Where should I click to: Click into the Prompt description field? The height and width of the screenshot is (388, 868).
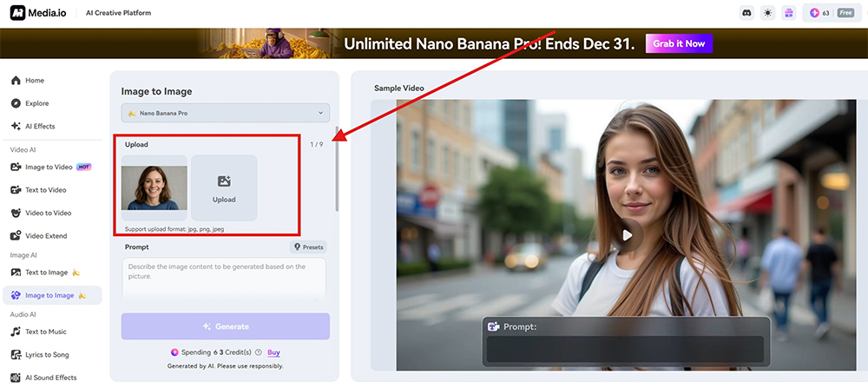tap(224, 279)
